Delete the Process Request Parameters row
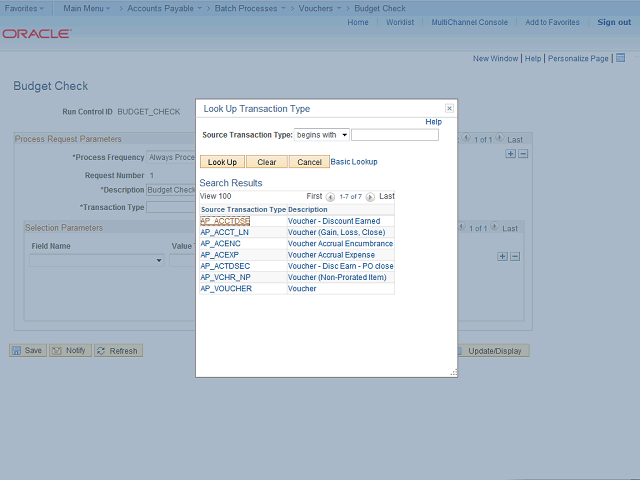The height and width of the screenshot is (480, 640). (x=523, y=153)
